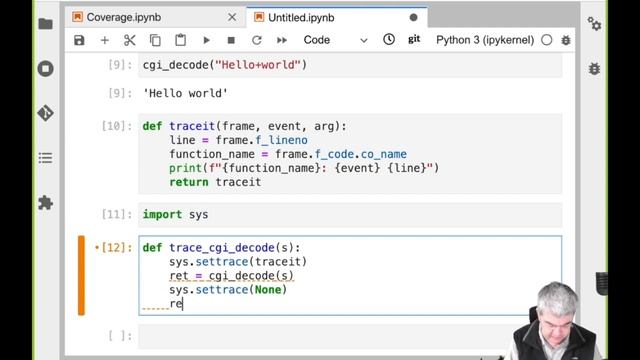Restart the kernel
The width and height of the screenshot is (640, 360).
coord(256,40)
